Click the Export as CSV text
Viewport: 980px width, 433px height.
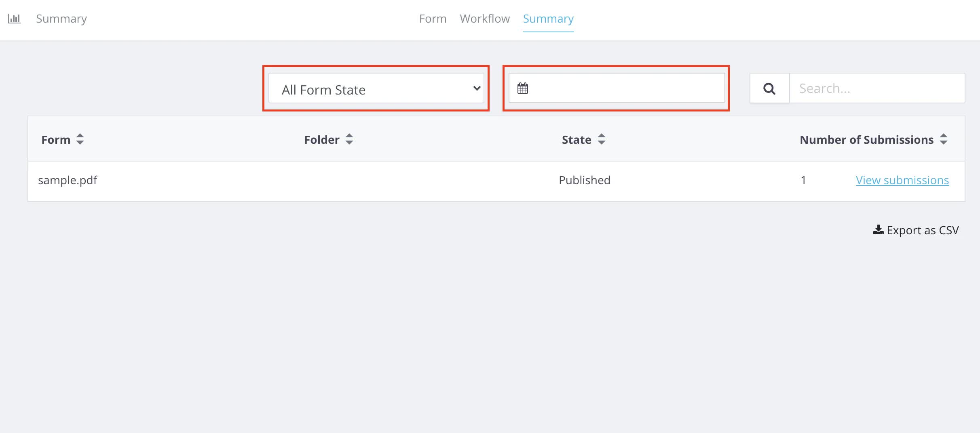pos(923,230)
